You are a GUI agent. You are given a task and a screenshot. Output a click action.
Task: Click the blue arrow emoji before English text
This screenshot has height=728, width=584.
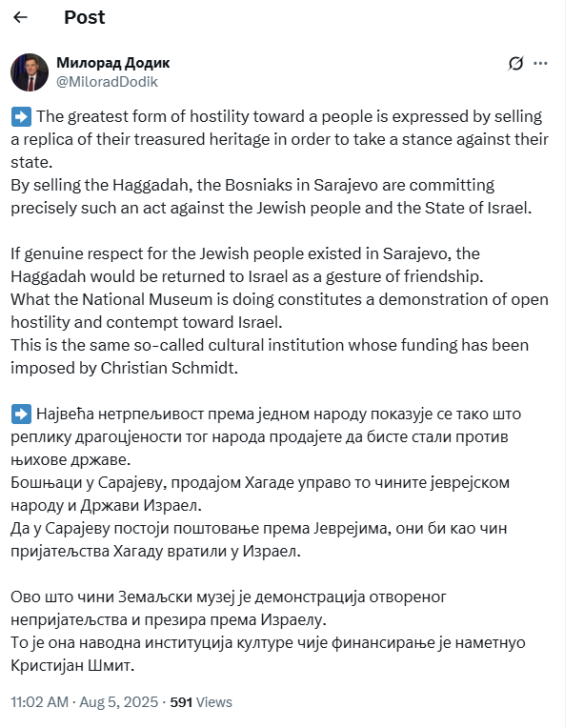pyautogui.click(x=21, y=116)
